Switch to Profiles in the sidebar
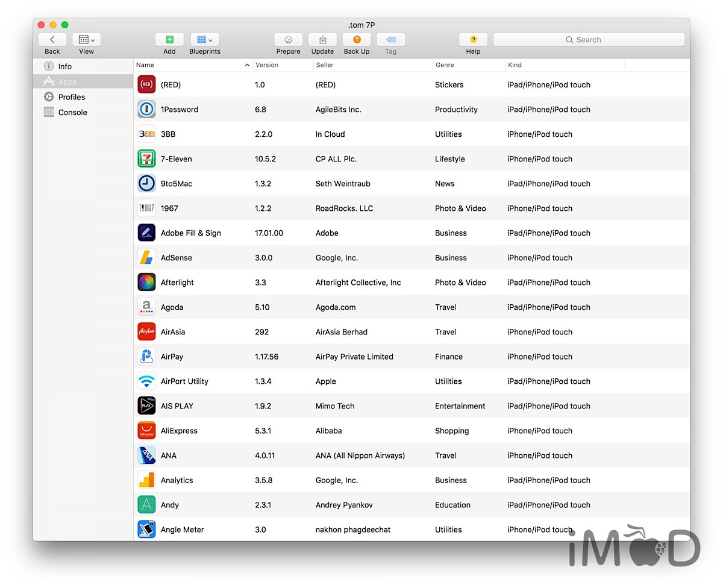 [x=71, y=97]
